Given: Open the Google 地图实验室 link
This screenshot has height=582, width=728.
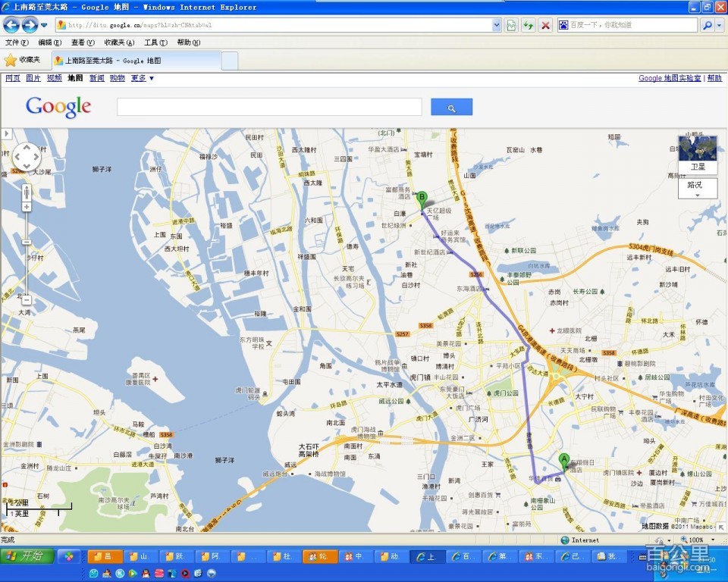Looking at the screenshot, I should point(670,78).
